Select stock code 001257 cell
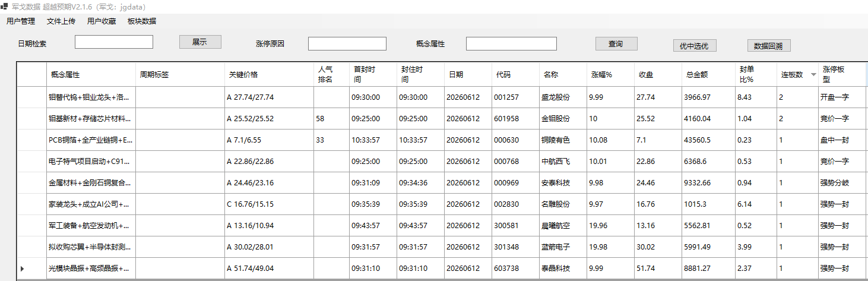Viewport: 868px width, 281px height. [x=515, y=97]
